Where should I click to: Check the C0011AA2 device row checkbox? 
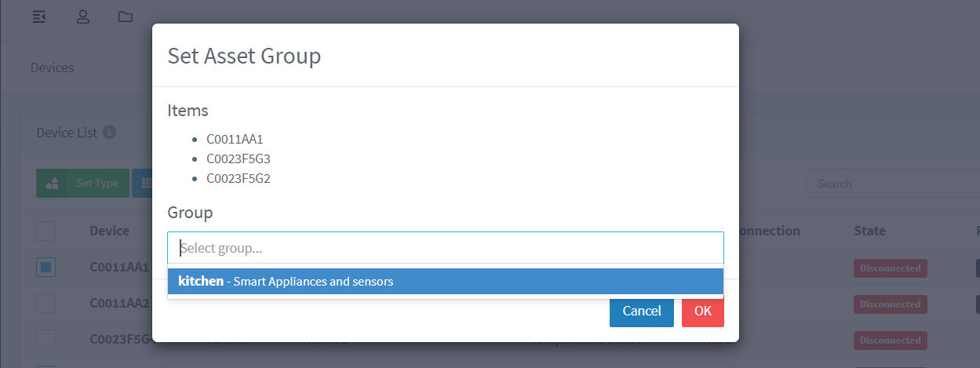click(x=46, y=304)
